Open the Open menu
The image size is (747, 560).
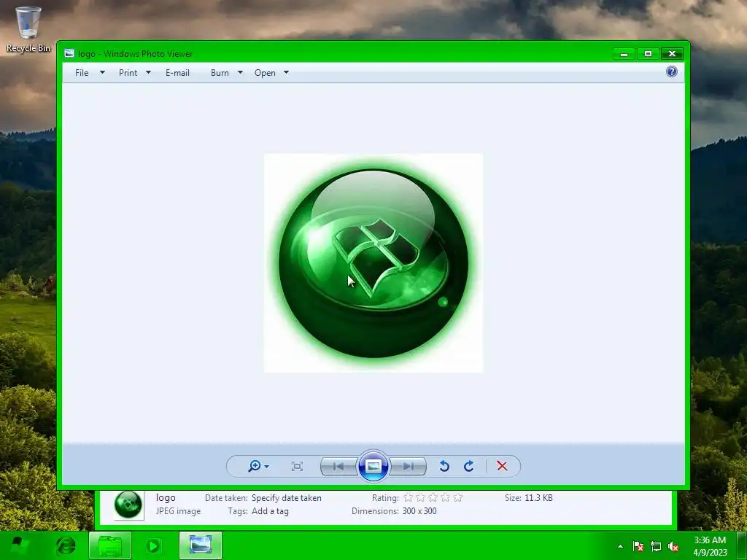tap(265, 72)
